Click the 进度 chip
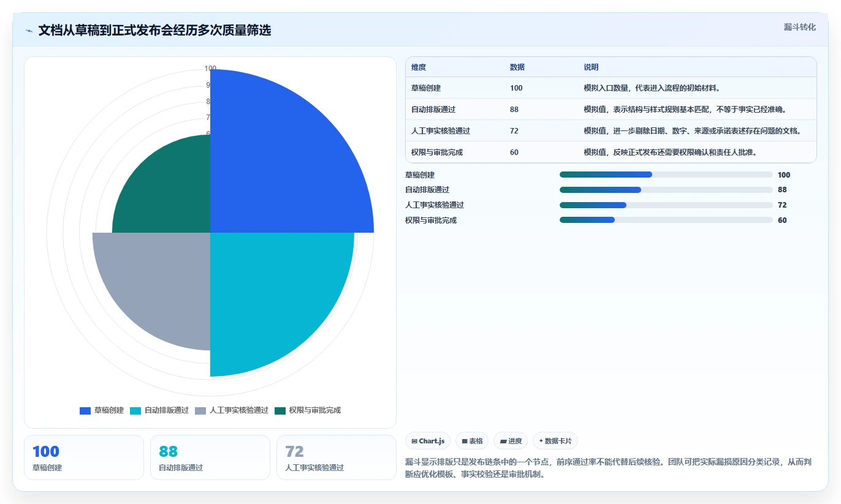This screenshot has width=841, height=504. 511,441
